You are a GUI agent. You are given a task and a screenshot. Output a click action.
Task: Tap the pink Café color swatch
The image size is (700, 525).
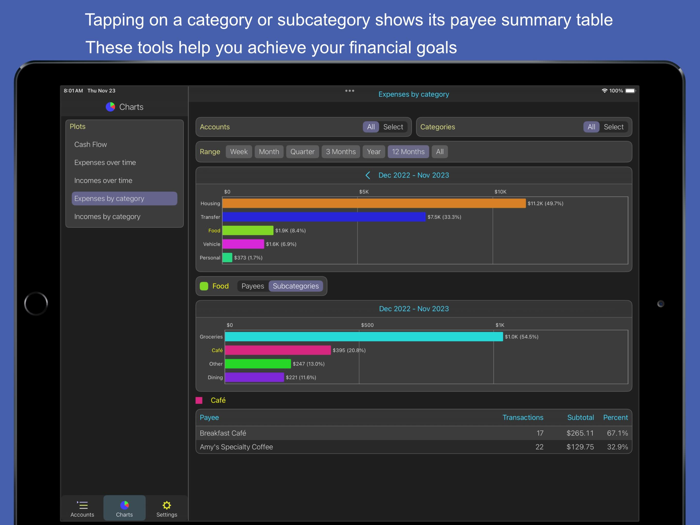point(199,400)
